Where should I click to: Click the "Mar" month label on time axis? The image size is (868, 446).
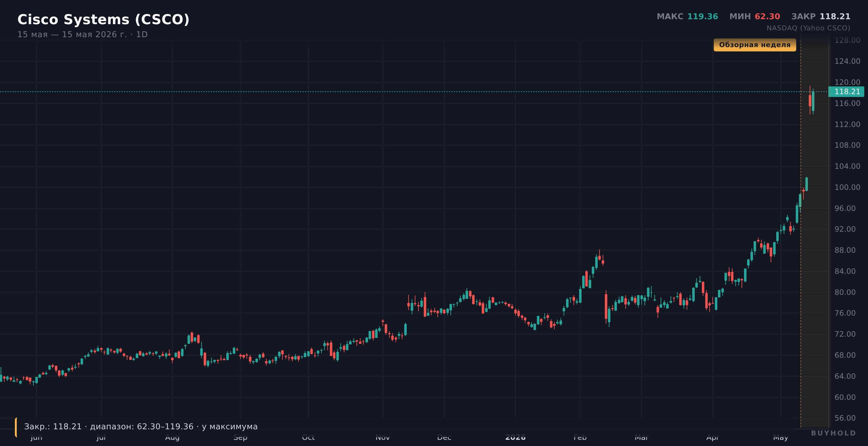pyautogui.click(x=642, y=437)
